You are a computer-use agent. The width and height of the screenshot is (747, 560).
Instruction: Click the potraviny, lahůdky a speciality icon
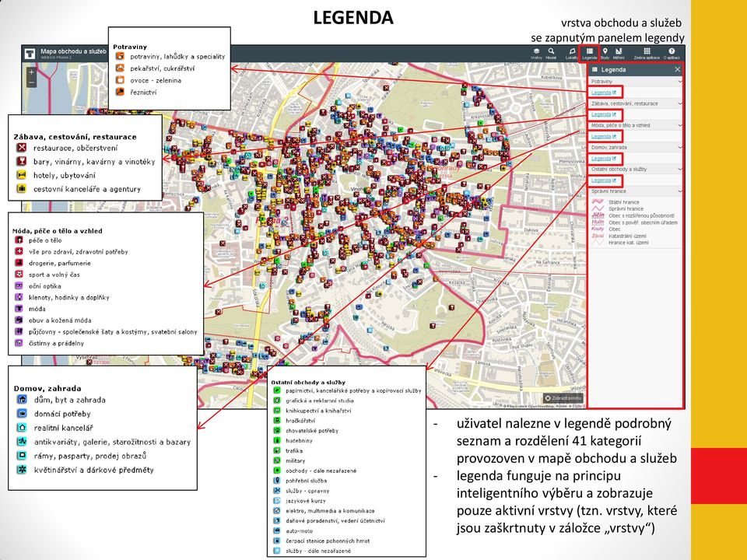(120, 56)
